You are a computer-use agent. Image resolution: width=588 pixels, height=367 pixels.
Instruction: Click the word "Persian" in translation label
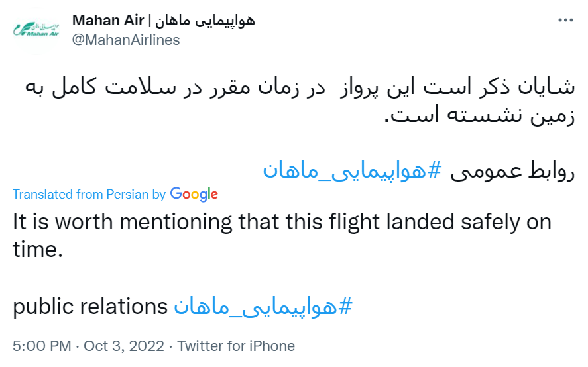(x=127, y=195)
